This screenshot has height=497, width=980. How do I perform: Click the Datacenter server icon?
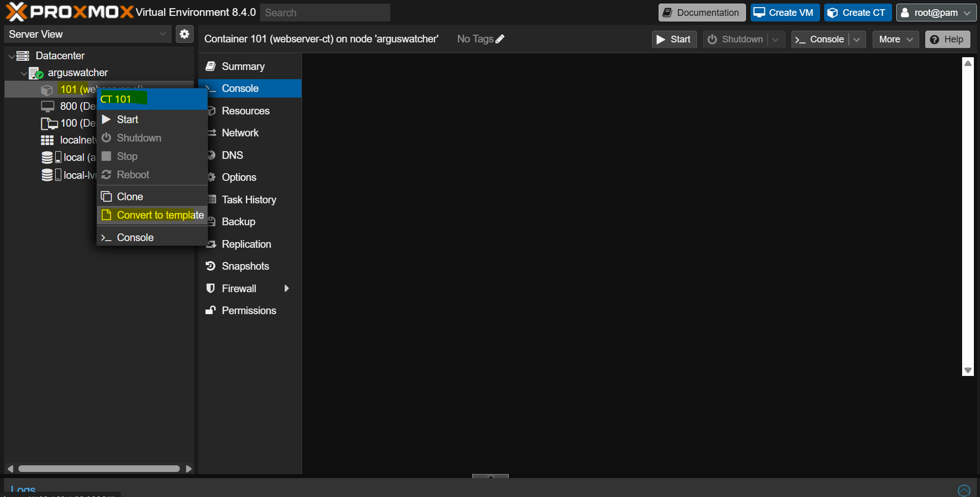tap(23, 56)
